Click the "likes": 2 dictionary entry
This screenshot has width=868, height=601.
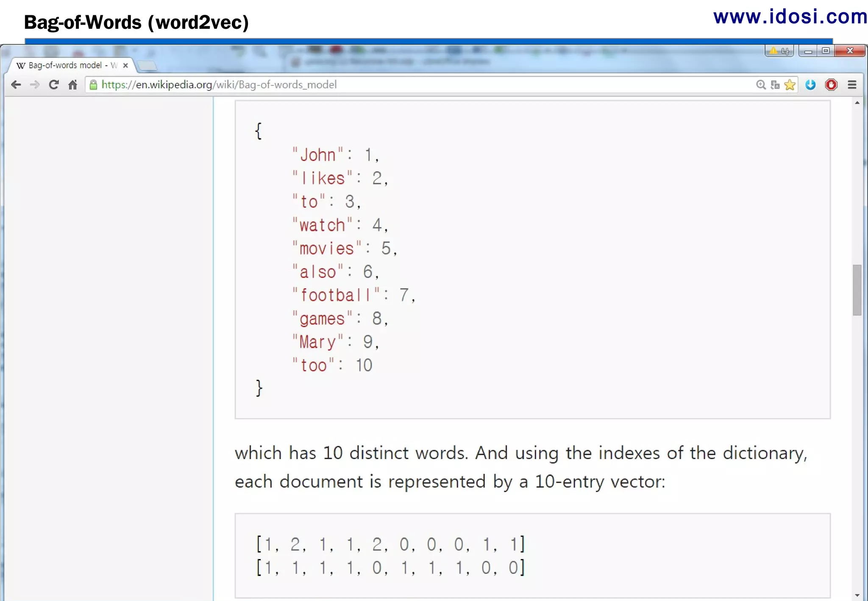click(x=339, y=178)
